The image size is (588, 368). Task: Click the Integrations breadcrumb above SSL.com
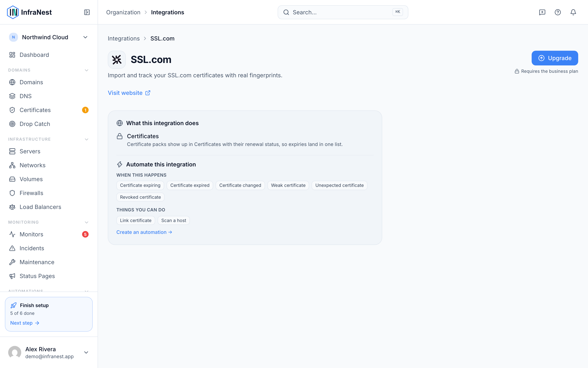pyautogui.click(x=124, y=38)
